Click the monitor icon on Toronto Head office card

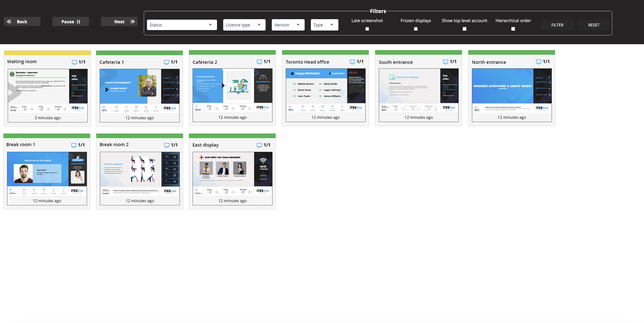pyautogui.click(x=352, y=62)
